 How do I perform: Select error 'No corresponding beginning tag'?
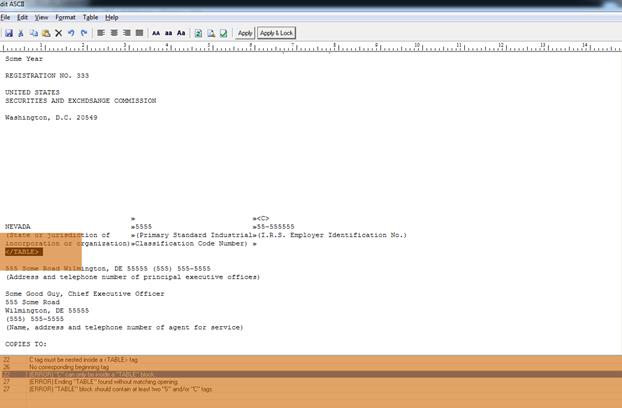(311, 367)
